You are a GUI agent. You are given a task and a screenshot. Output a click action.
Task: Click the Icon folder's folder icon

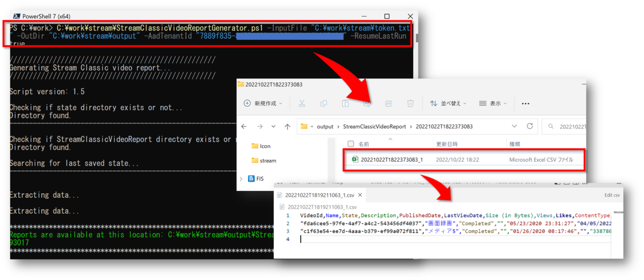pyautogui.click(x=255, y=146)
